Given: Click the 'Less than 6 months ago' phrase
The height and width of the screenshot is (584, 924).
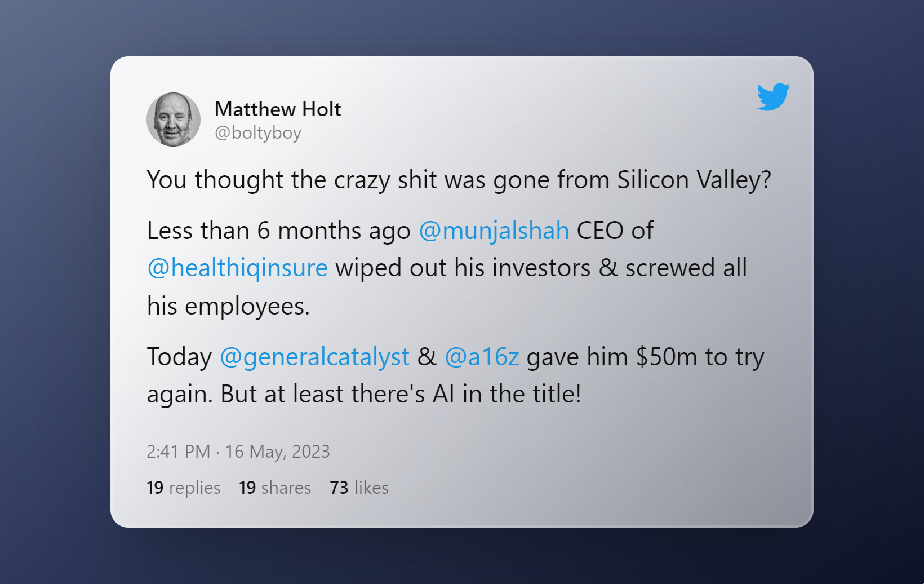Looking at the screenshot, I should click(x=278, y=231).
